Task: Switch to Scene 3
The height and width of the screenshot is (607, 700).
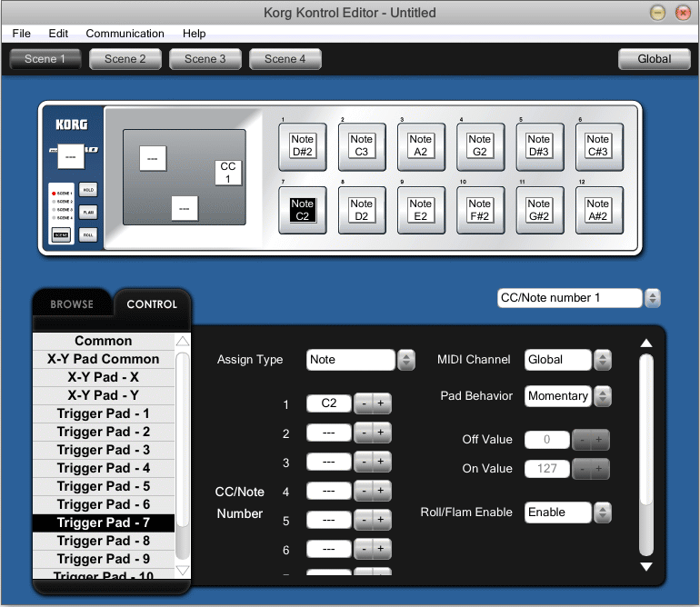Action: pyautogui.click(x=205, y=59)
